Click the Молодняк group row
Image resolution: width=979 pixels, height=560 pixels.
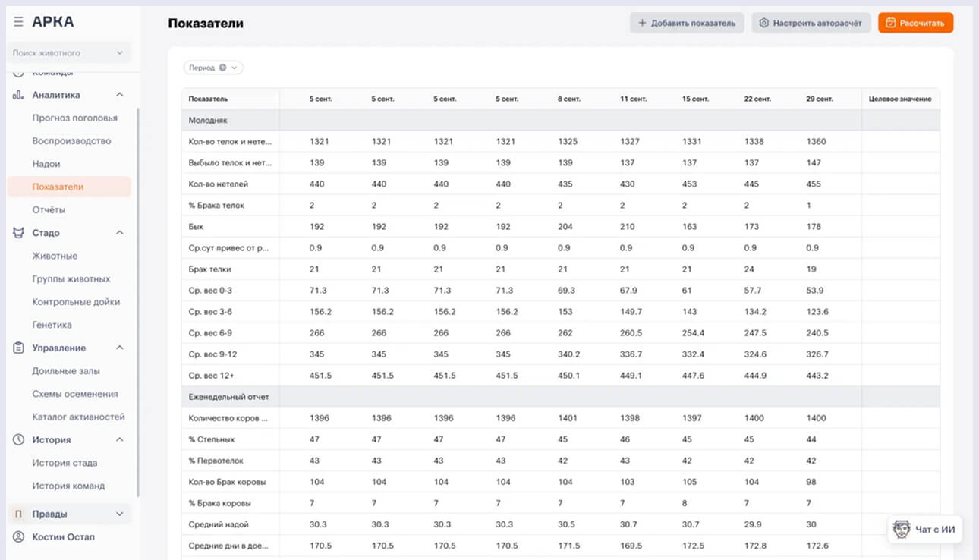[x=560, y=120]
